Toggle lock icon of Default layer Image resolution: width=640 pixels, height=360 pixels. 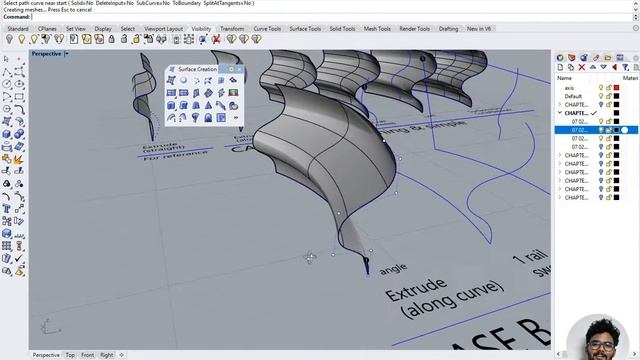point(609,96)
